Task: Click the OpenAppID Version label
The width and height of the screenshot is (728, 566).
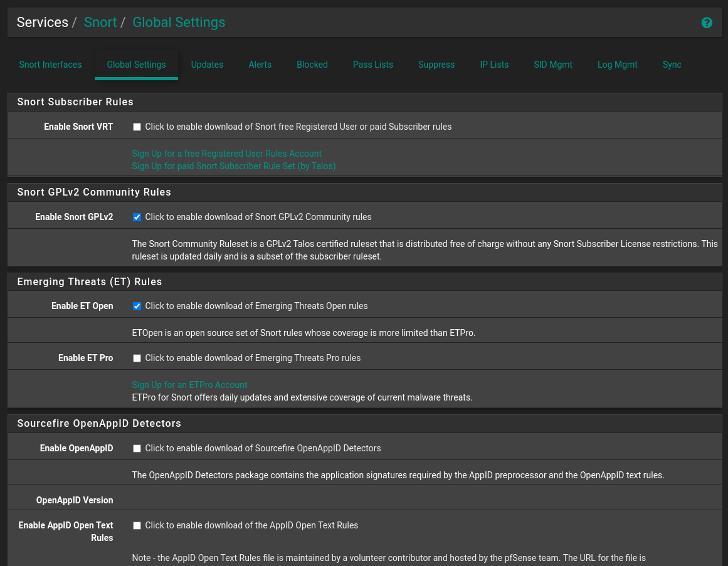Action: pos(75,501)
